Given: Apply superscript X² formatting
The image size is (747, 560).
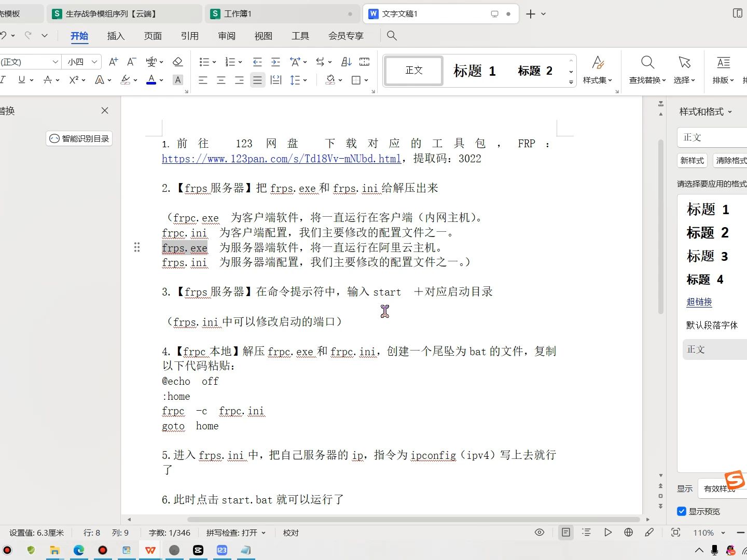Looking at the screenshot, I should [x=74, y=80].
